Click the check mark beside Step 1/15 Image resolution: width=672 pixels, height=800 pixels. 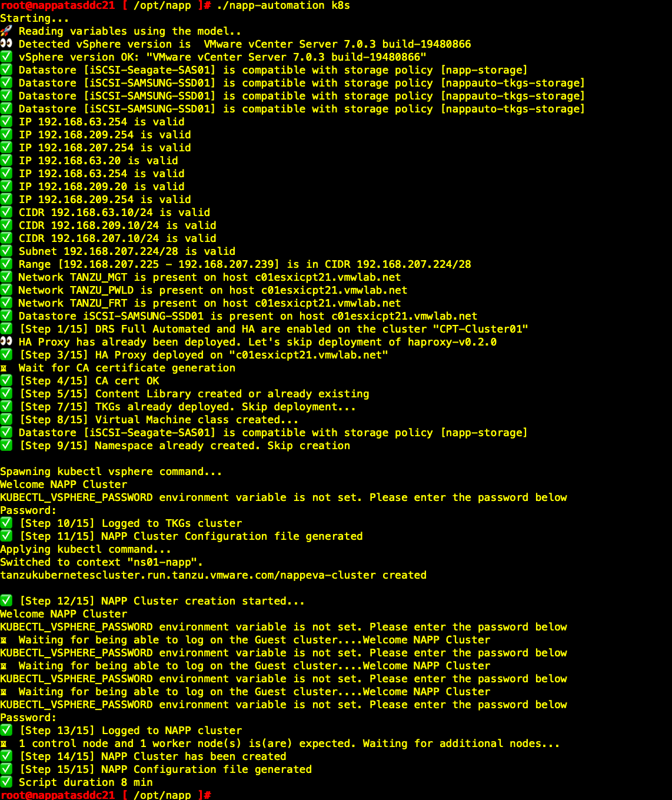(x=6, y=329)
